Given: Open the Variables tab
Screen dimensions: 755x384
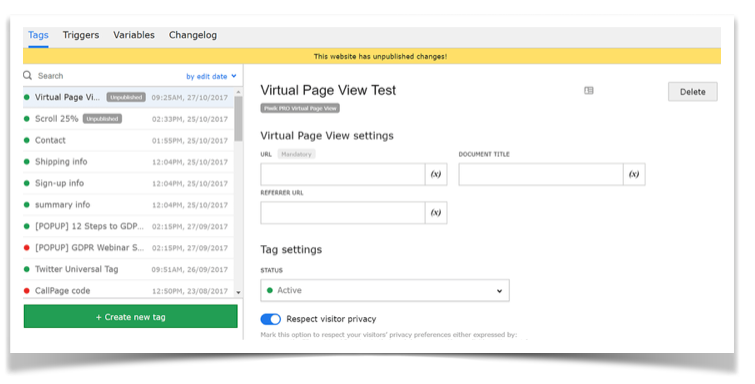Looking at the screenshot, I should (134, 35).
